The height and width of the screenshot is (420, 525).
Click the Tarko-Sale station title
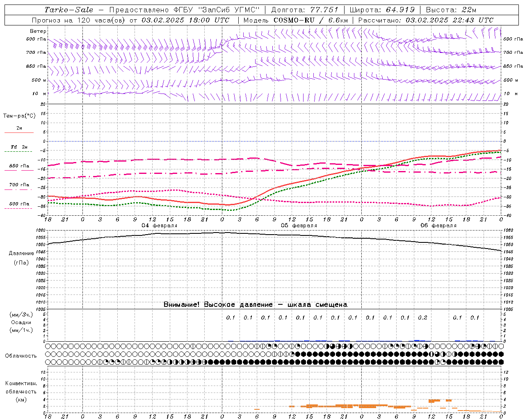pyautogui.click(x=69, y=10)
